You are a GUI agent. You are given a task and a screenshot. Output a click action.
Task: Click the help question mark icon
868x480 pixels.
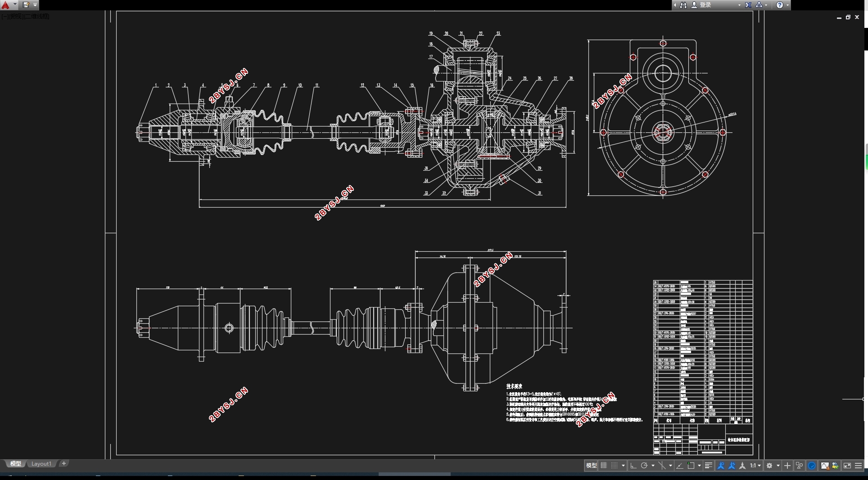coord(780,5)
